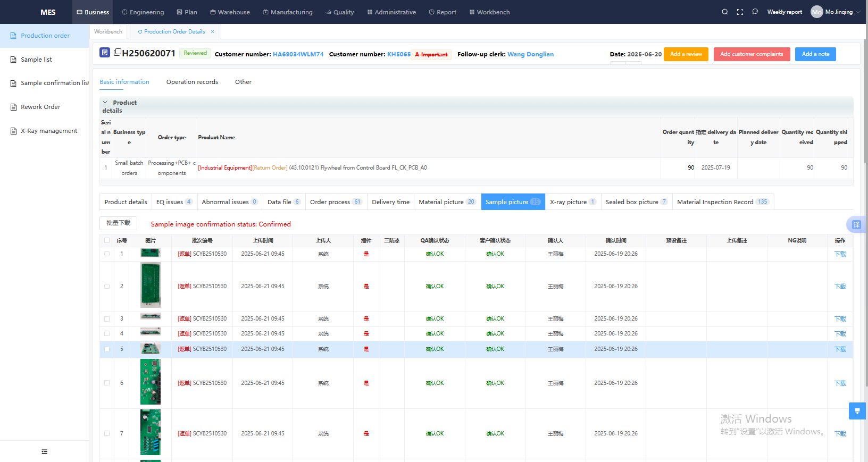Click customer number link HA69034WLM74
This screenshot has height=462, width=868.
[x=298, y=54]
